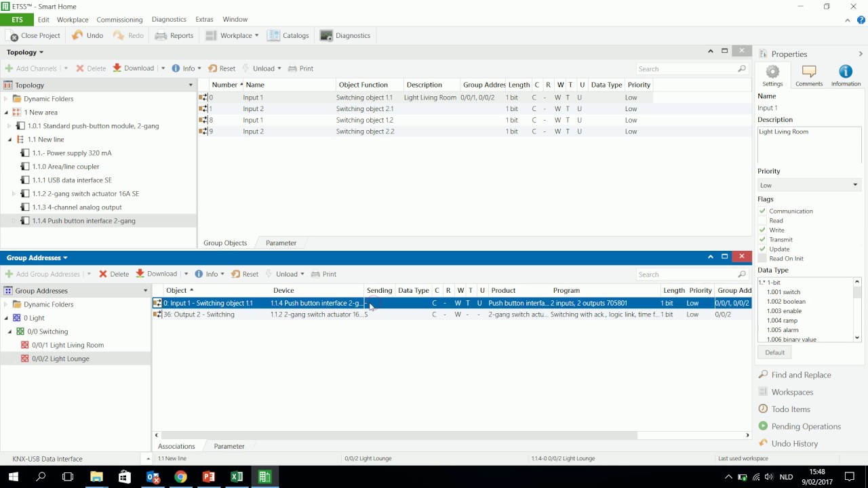The width and height of the screenshot is (868, 488).
Task: Open the ETS menu tab
Action: coord(17,20)
